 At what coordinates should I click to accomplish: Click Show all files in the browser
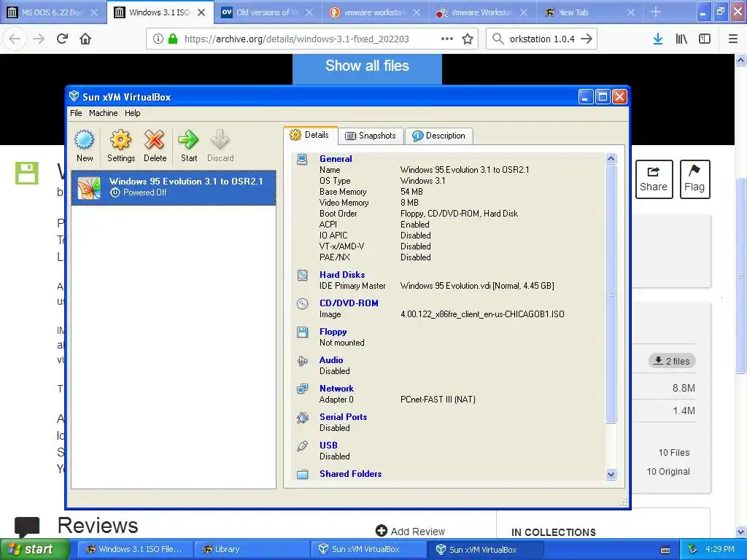(367, 66)
